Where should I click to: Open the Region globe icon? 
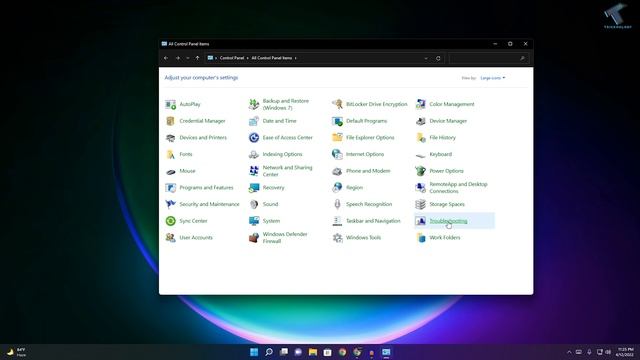[x=337, y=188]
